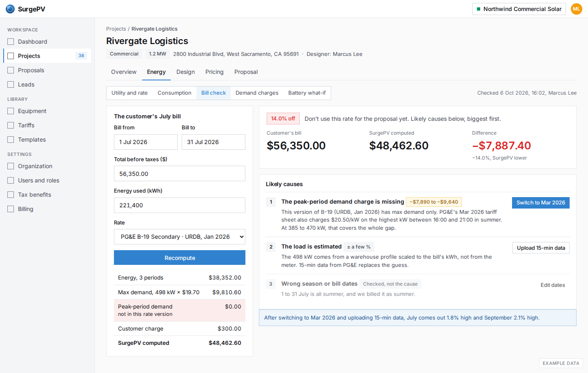Image resolution: width=588 pixels, height=373 pixels.
Task: Click the Tariffs sidebar icon
Action: coord(11,125)
